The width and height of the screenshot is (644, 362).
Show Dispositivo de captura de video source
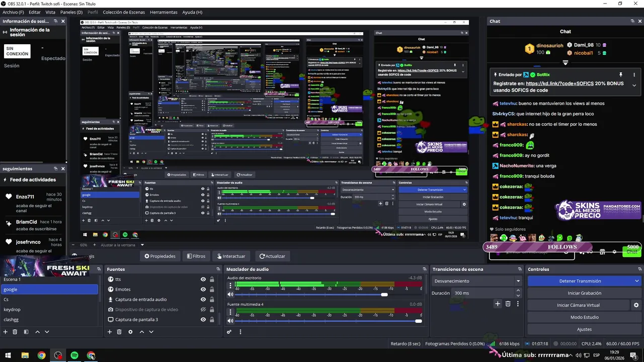pyautogui.click(x=203, y=309)
